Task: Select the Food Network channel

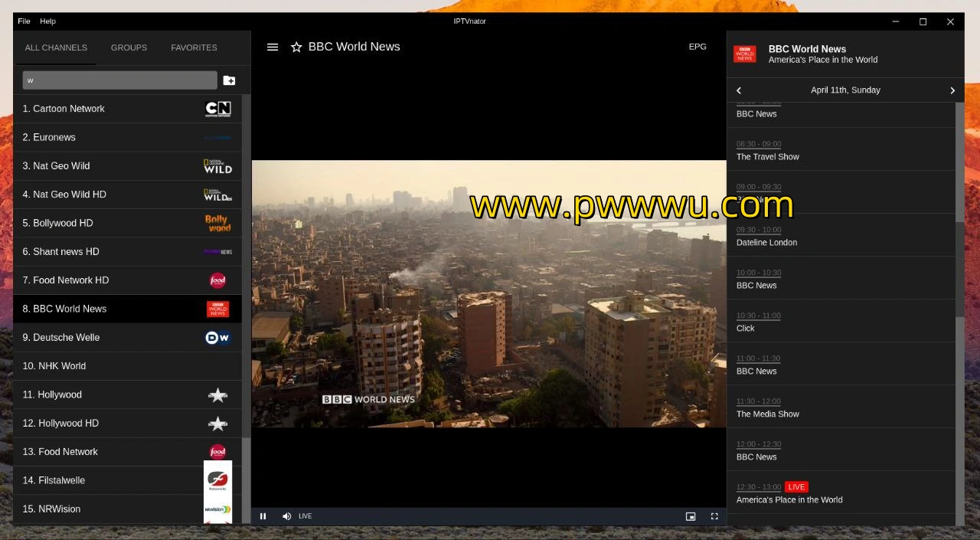Action: pos(127,452)
